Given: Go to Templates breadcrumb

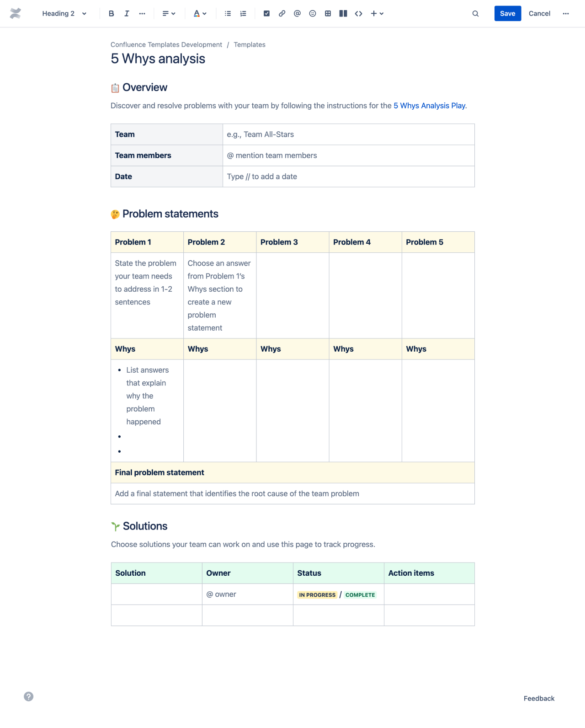Looking at the screenshot, I should pos(250,45).
